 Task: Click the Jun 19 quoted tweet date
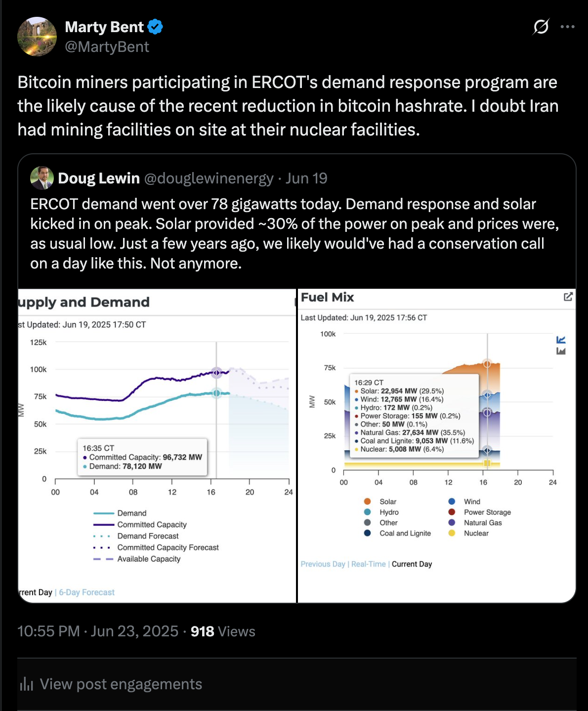pyautogui.click(x=306, y=178)
